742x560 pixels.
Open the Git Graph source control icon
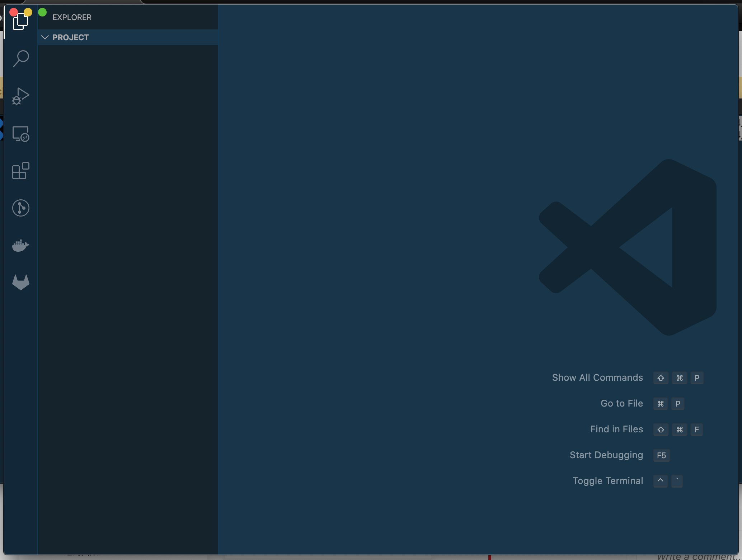coord(21,208)
